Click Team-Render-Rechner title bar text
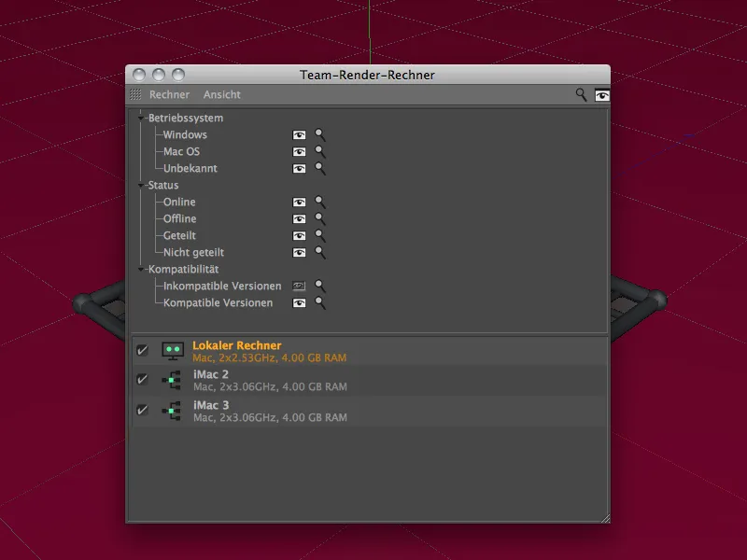The height and width of the screenshot is (560, 747). (367, 75)
